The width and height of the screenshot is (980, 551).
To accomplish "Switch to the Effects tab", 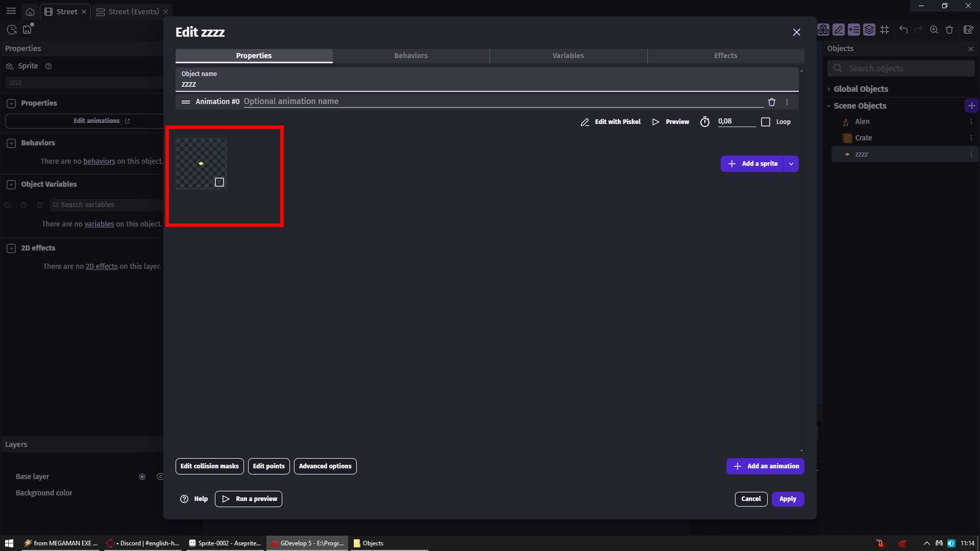I will (725, 56).
